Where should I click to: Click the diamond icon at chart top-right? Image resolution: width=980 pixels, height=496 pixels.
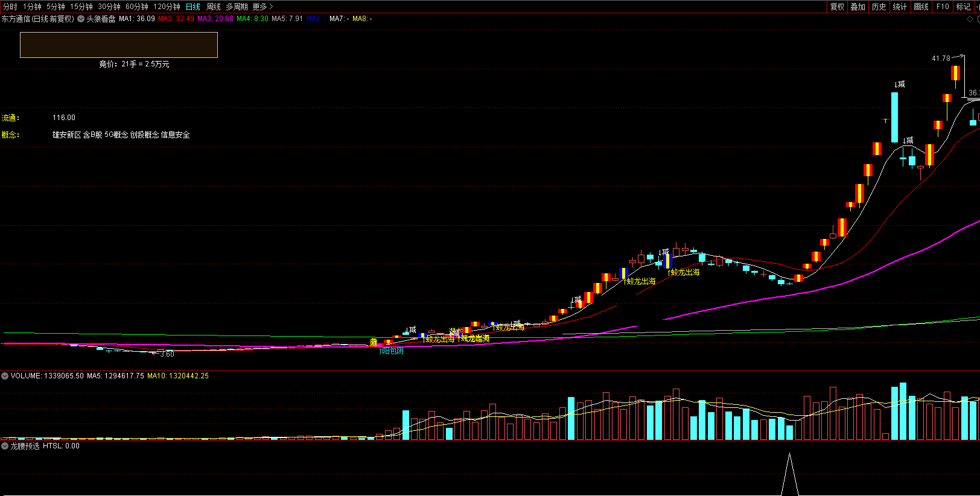pos(970,19)
